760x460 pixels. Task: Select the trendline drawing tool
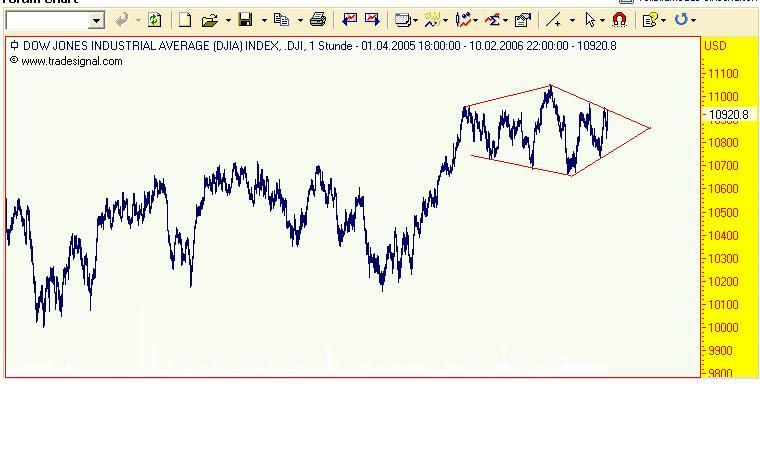click(x=553, y=20)
